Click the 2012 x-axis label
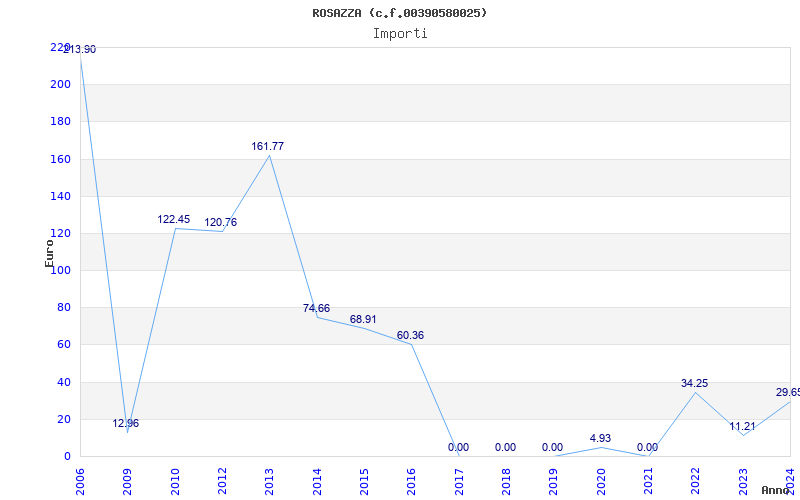 [x=222, y=482]
